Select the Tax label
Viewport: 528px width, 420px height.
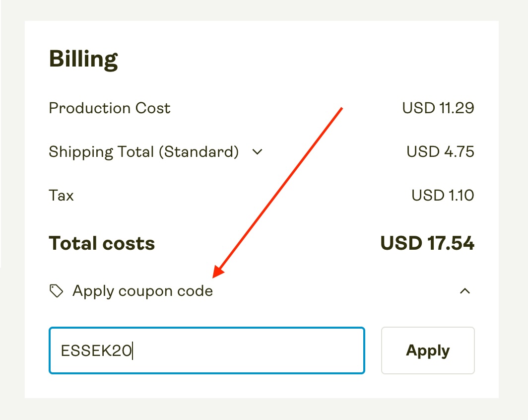click(62, 196)
